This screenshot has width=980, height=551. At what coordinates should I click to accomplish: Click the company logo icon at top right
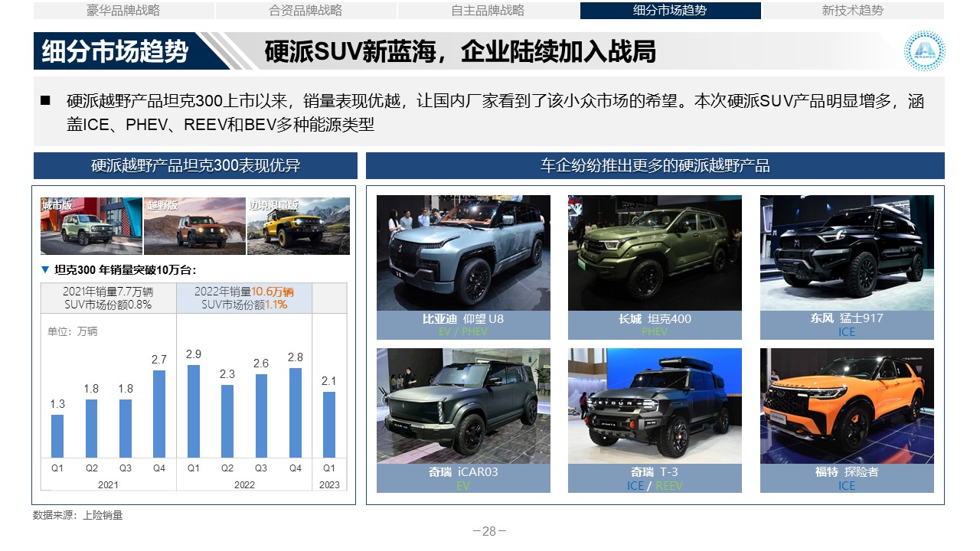tap(924, 51)
